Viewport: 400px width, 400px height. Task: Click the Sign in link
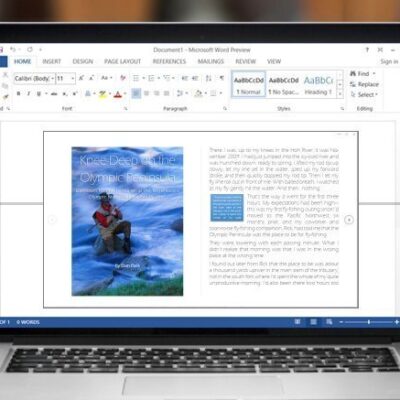[389, 61]
